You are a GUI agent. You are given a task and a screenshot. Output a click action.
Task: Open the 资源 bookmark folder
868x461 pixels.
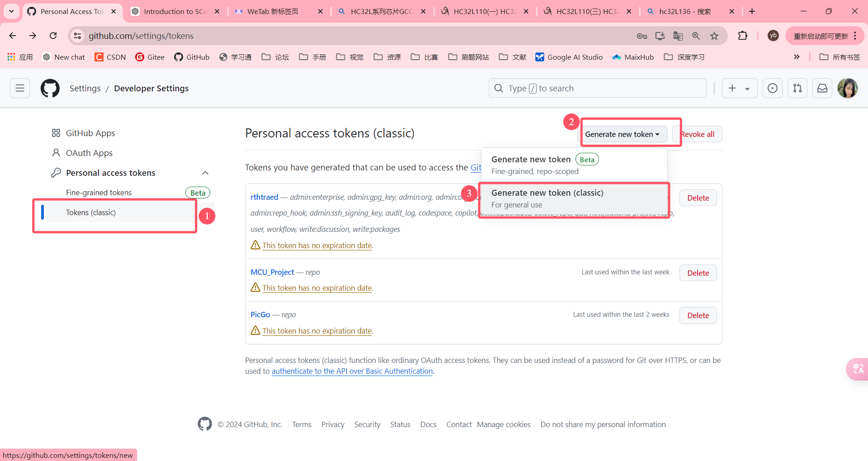coord(387,57)
